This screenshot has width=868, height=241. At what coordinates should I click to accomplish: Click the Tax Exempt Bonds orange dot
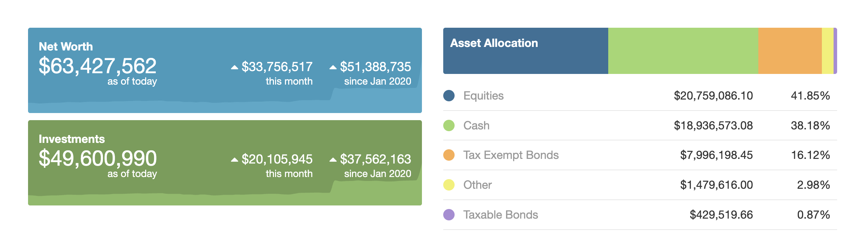(449, 155)
